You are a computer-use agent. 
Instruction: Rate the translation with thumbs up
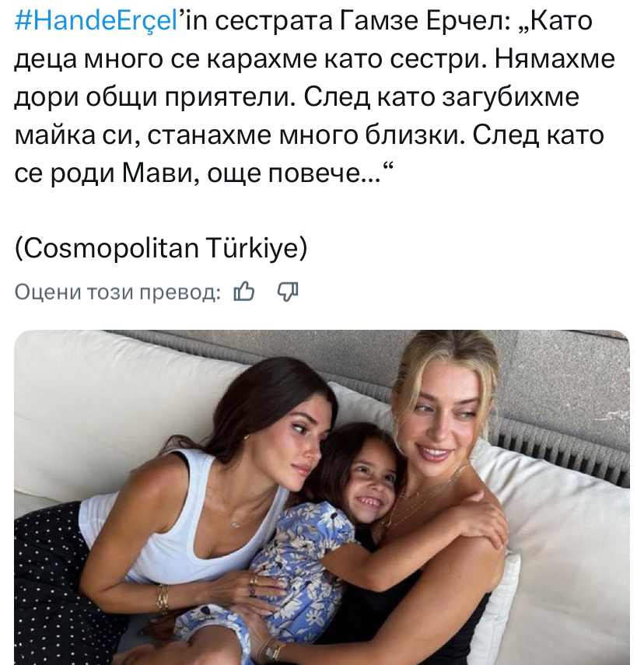[x=244, y=292]
